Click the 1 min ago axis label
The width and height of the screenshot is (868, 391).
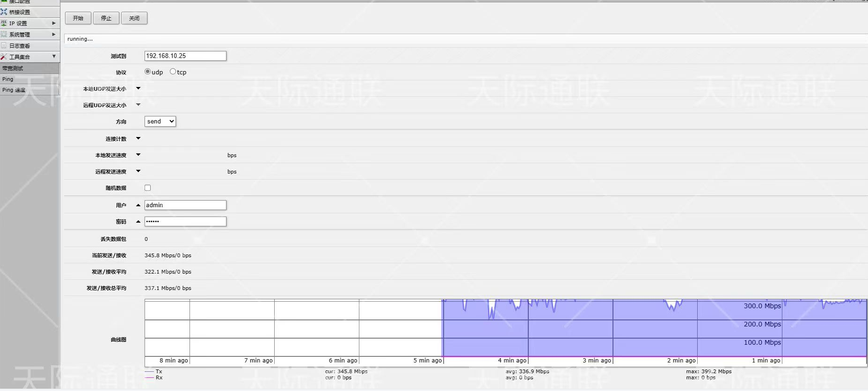point(766,361)
